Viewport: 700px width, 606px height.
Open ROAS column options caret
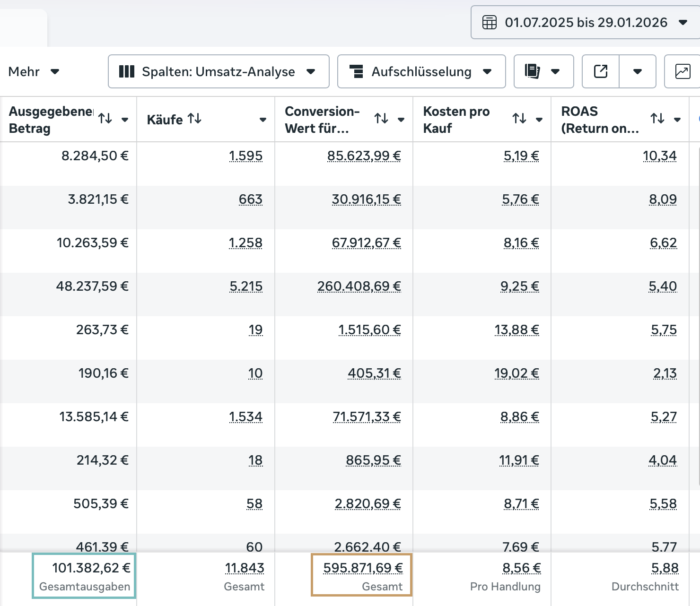coord(677,120)
